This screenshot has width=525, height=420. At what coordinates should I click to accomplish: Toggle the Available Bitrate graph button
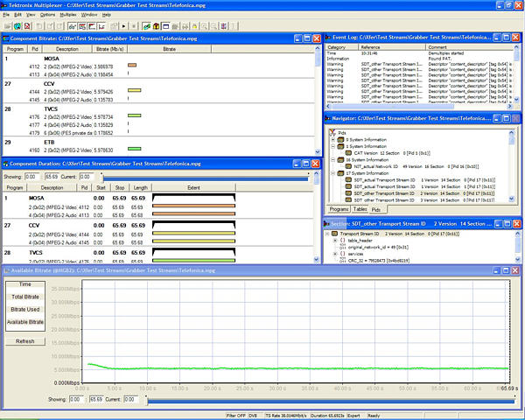coord(25,323)
